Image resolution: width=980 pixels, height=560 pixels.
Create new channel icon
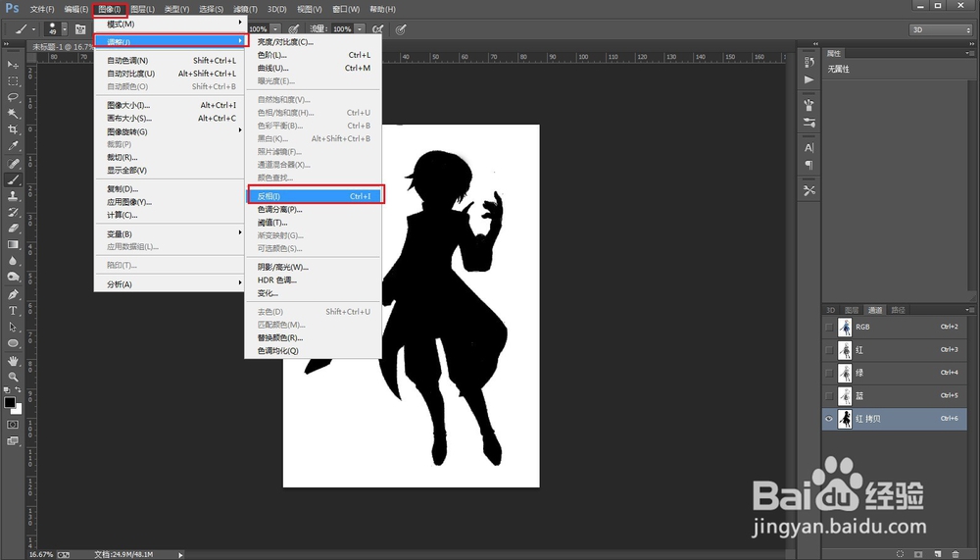click(937, 554)
